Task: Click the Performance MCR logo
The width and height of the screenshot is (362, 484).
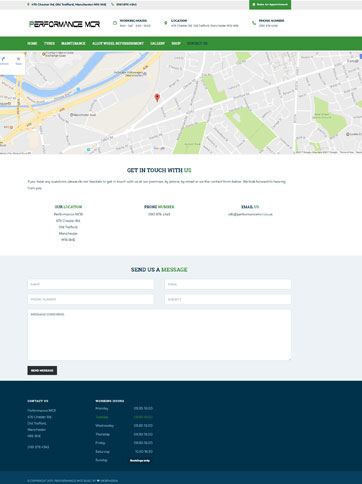Action: 64,24
